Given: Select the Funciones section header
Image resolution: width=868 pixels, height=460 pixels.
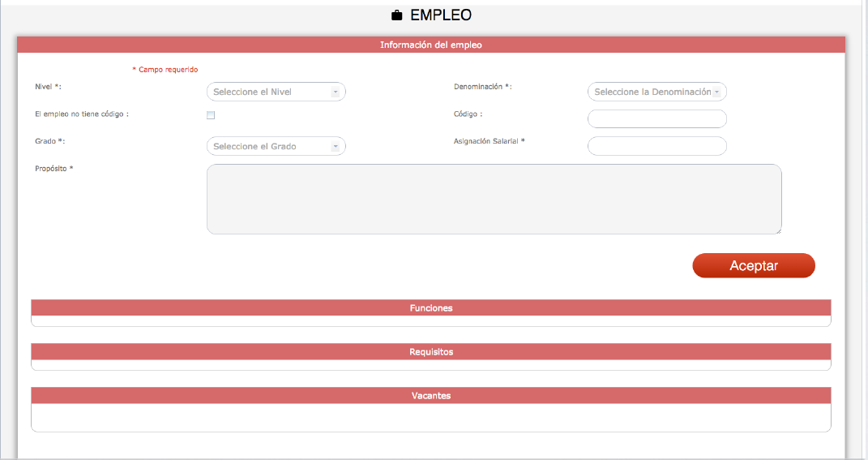Looking at the screenshot, I should pos(430,308).
